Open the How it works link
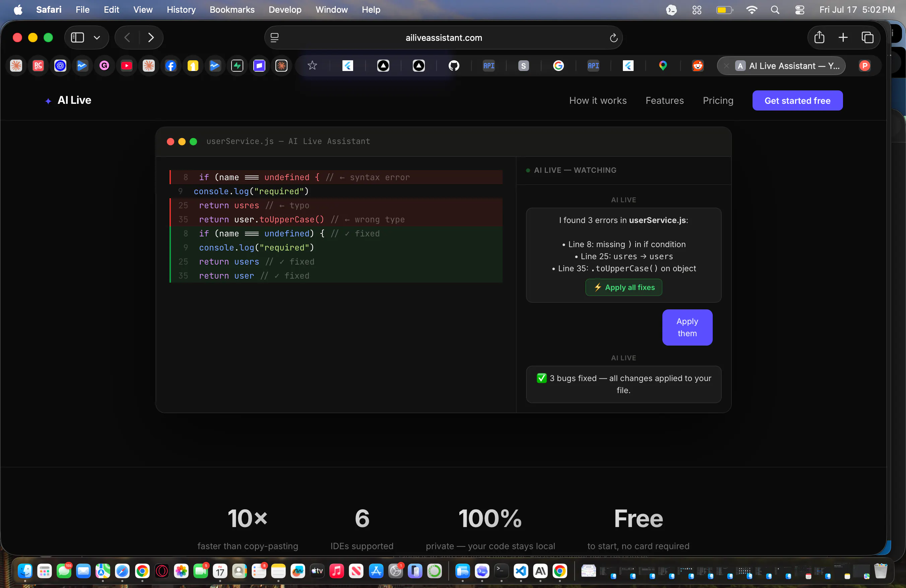The height and width of the screenshot is (588, 906). [x=598, y=100]
